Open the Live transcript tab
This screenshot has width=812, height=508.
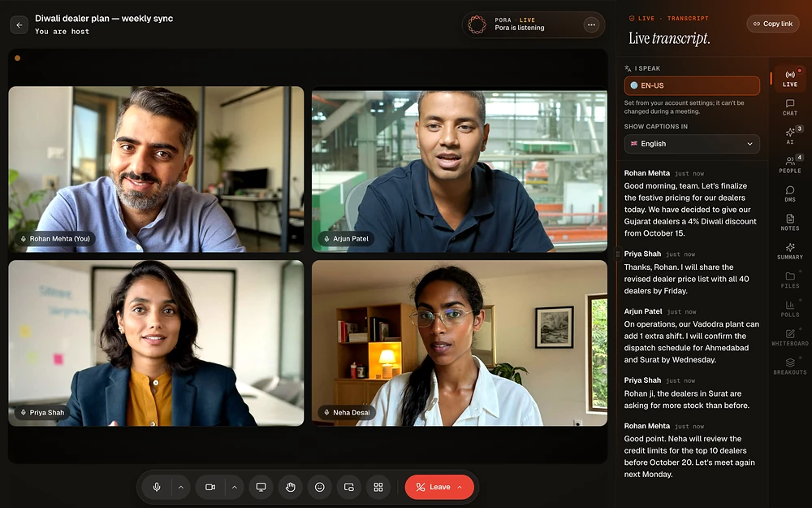tap(790, 79)
